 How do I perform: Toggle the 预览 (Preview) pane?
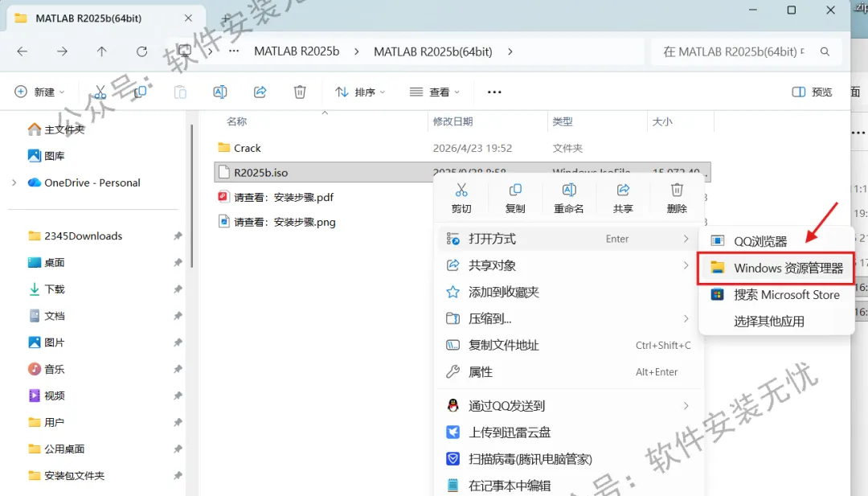pyautogui.click(x=812, y=92)
